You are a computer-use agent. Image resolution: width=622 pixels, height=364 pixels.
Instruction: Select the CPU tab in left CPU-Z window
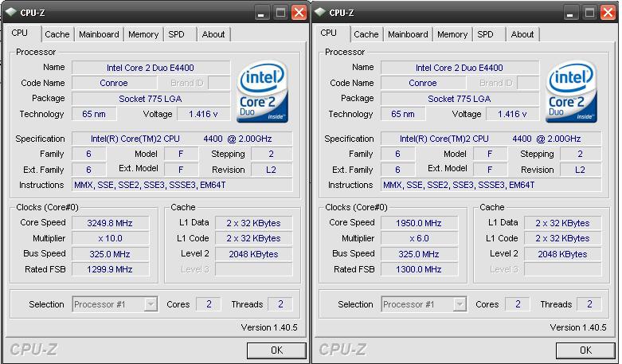click(20, 33)
